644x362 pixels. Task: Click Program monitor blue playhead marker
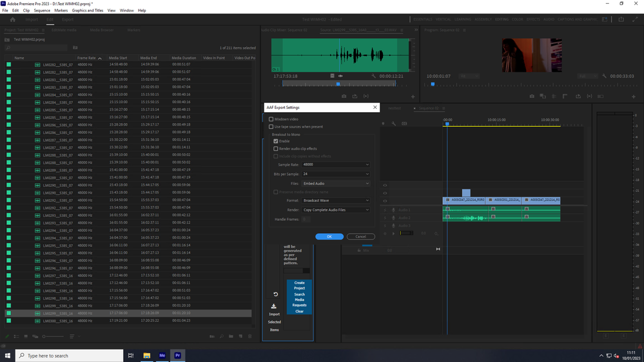(433, 84)
